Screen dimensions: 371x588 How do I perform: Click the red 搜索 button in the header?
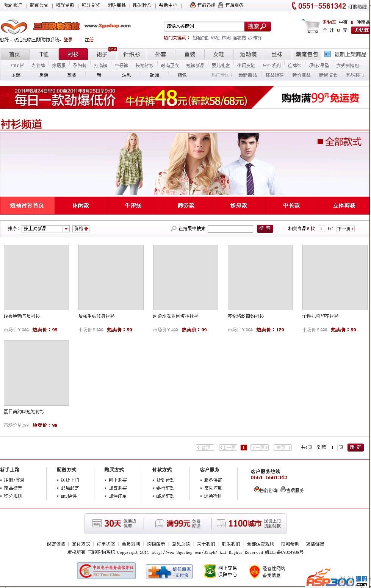tap(257, 26)
